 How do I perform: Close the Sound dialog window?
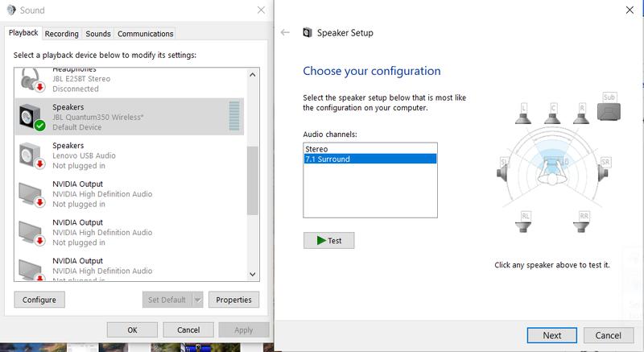point(261,10)
